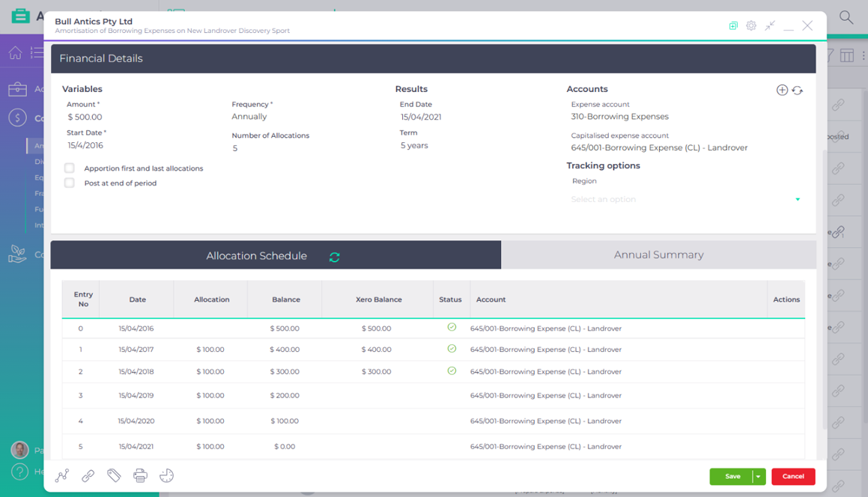Screen dimensions: 868x497
Task: Refresh the Allocation Schedule using the green refresh icon
Action: click(x=334, y=255)
